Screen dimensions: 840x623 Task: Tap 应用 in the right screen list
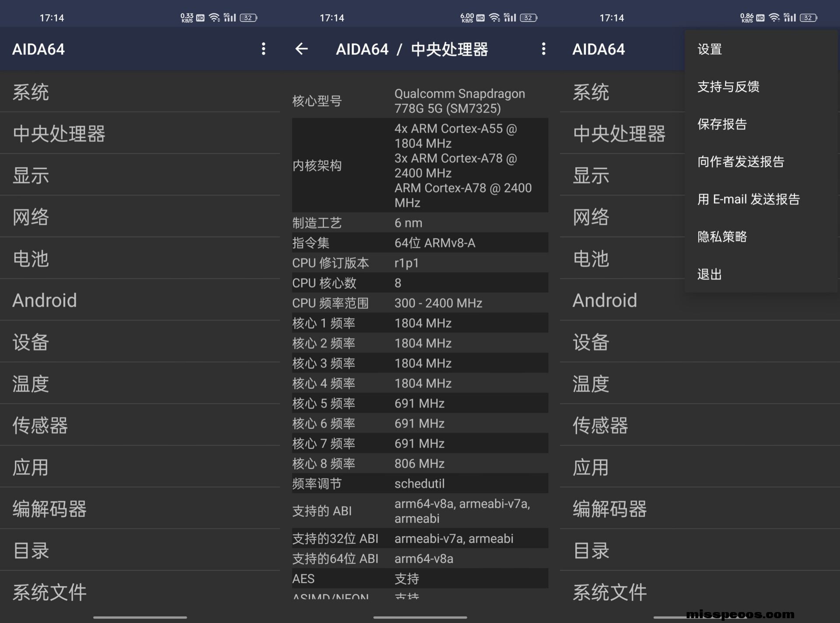(x=700, y=467)
